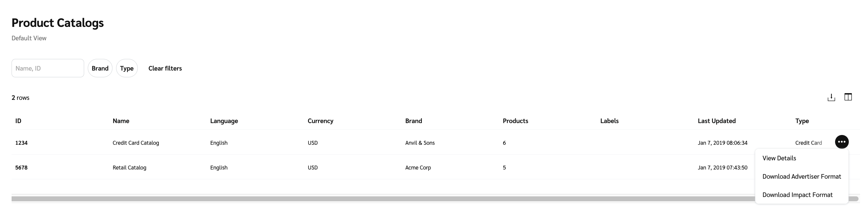Sort by the Name column header
Image resolution: width=868 pixels, height=215 pixels.
coord(121,121)
